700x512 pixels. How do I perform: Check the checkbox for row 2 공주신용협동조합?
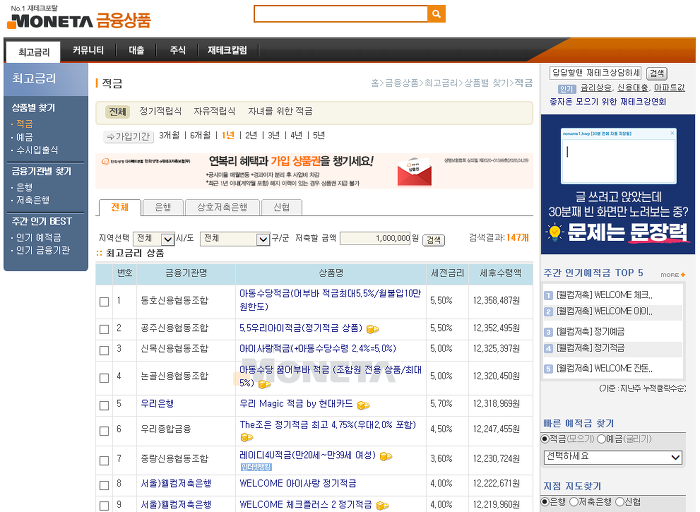104,329
